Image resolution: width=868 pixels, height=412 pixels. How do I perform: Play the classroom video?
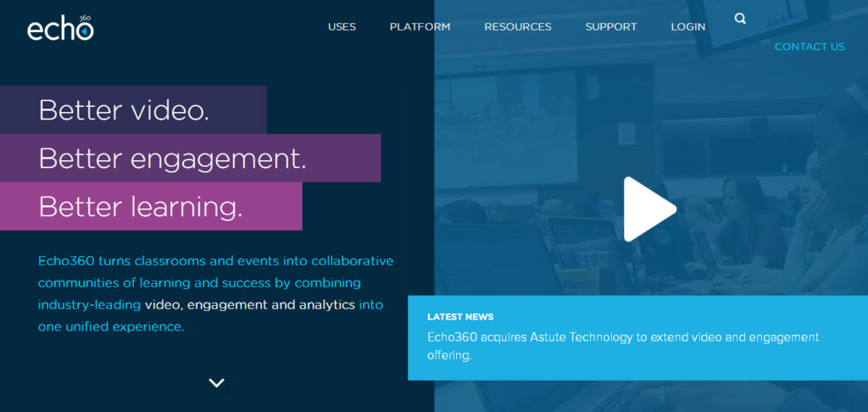point(650,209)
